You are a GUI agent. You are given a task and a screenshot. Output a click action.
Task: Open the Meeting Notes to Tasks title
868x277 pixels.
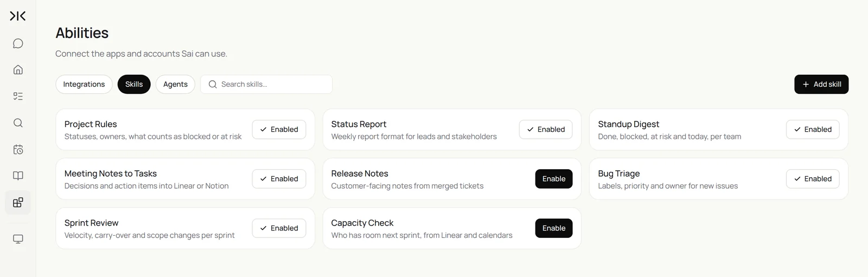pyautogui.click(x=111, y=173)
